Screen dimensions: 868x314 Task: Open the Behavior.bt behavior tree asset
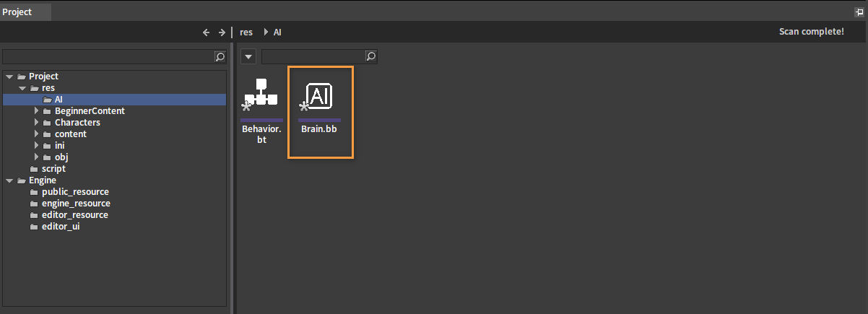[x=261, y=110]
